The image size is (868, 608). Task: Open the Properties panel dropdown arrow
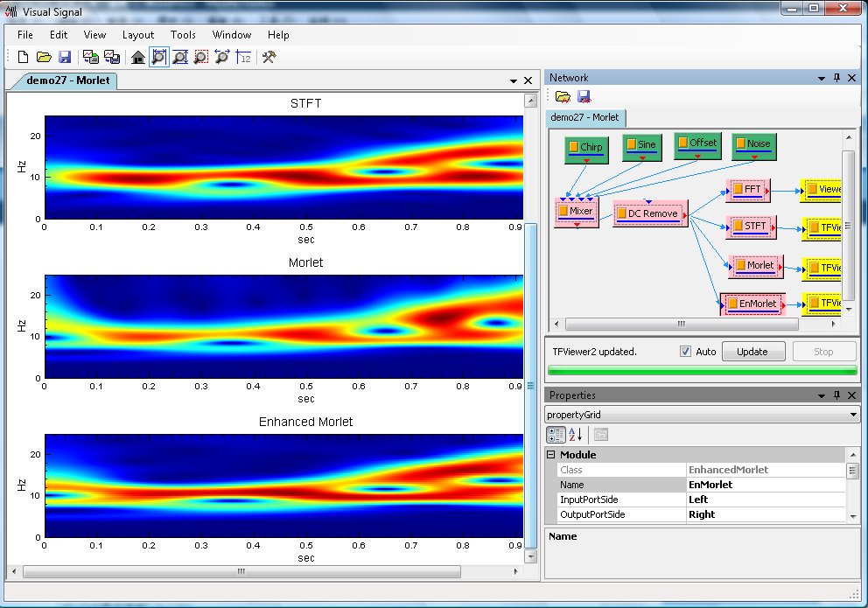coord(822,395)
